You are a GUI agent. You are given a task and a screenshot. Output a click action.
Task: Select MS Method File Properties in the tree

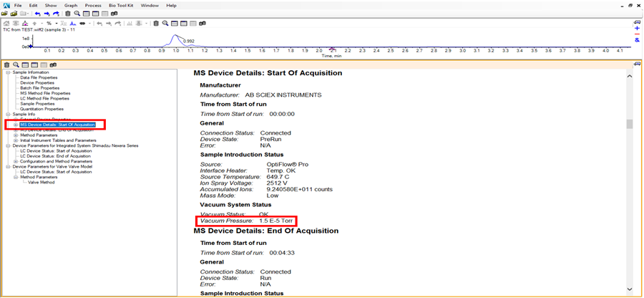(x=45, y=93)
